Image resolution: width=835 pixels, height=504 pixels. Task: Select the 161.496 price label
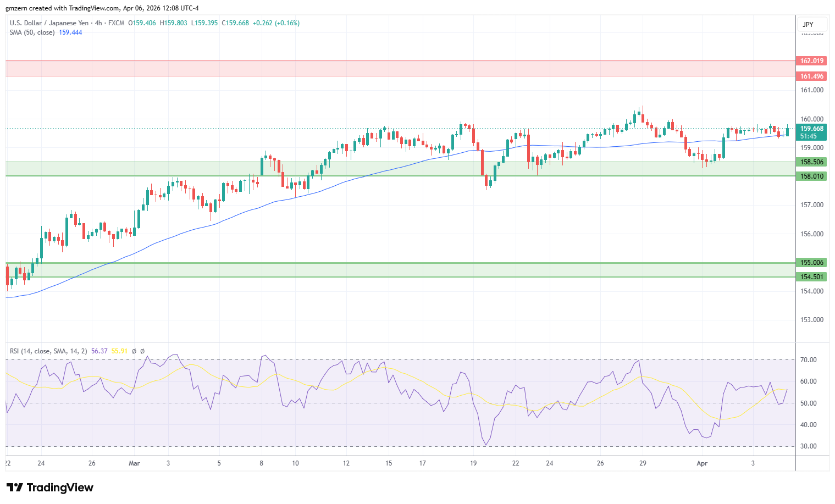pyautogui.click(x=811, y=76)
